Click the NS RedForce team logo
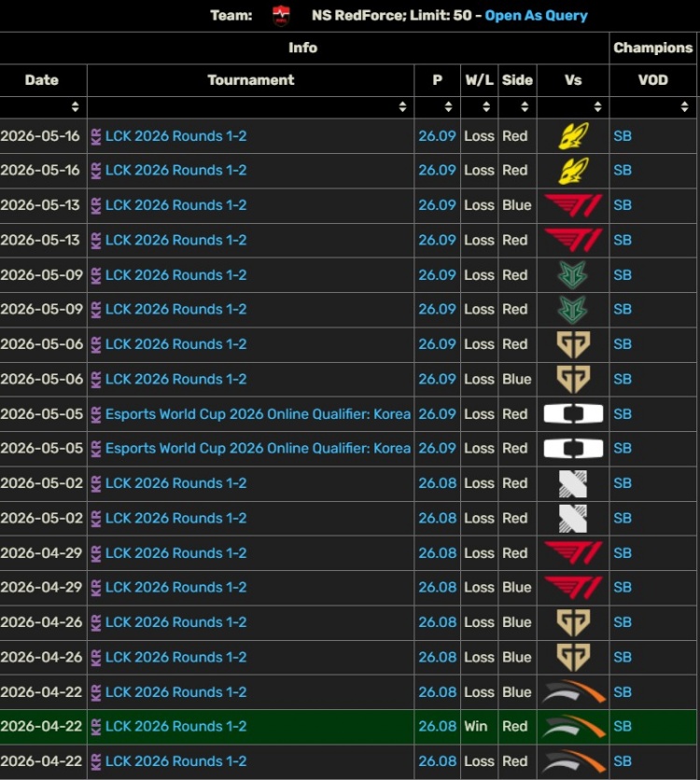700x780 pixels. coord(281,16)
